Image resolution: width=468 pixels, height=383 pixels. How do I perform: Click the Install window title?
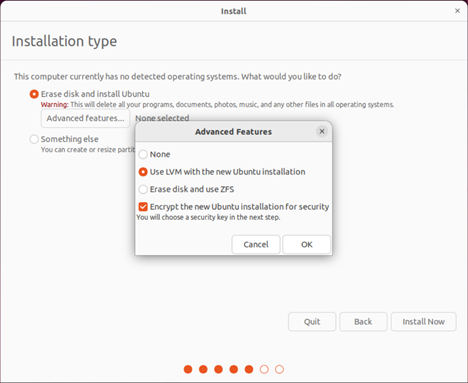click(x=234, y=11)
